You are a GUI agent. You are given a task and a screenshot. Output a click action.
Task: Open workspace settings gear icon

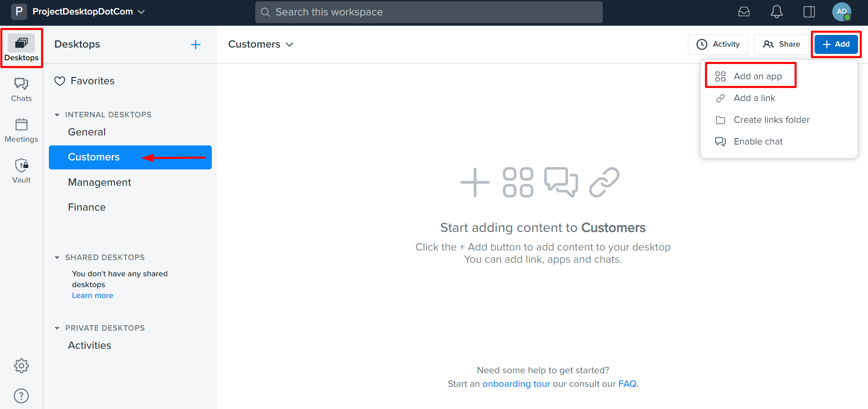tap(21, 366)
